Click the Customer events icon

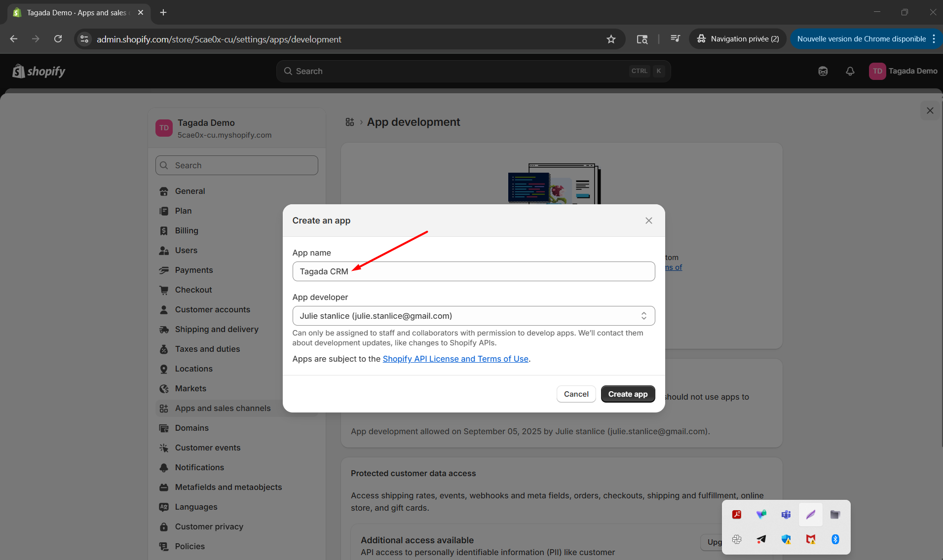[x=164, y=448]
